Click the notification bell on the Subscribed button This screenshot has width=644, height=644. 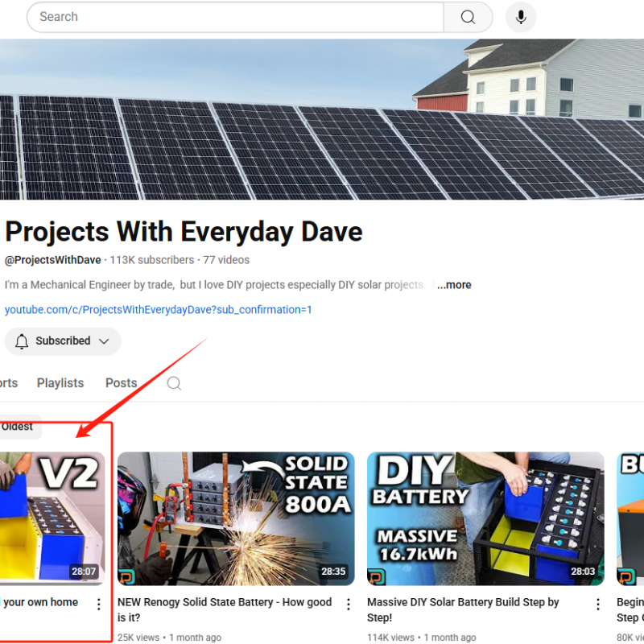22,341
